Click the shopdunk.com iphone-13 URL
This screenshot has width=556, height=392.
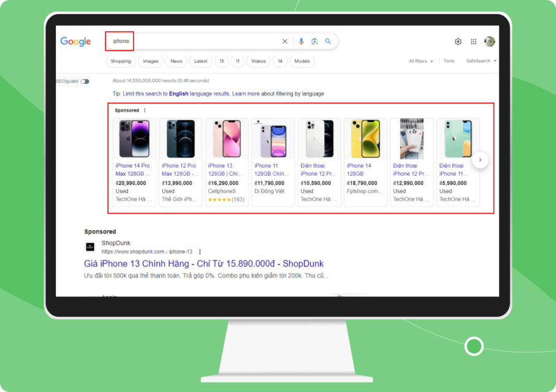(x=147, y=252)
